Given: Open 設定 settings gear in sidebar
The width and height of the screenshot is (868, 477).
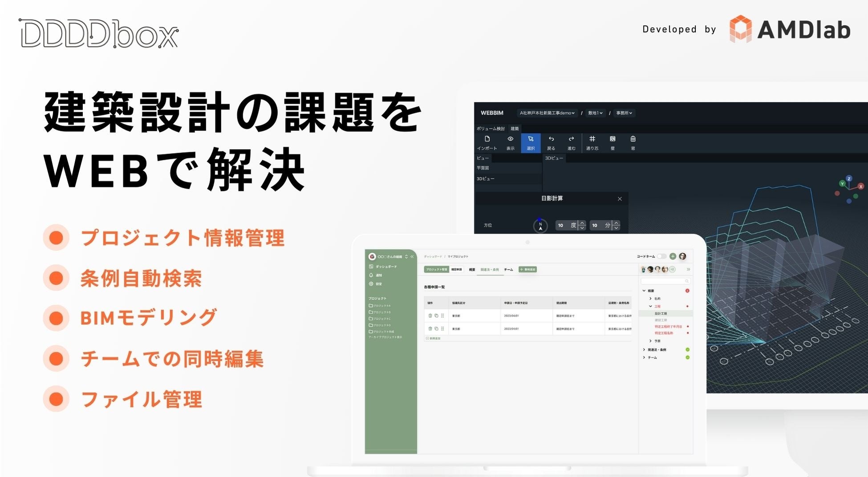Looking at the screenshot, I should pos(375,284).
